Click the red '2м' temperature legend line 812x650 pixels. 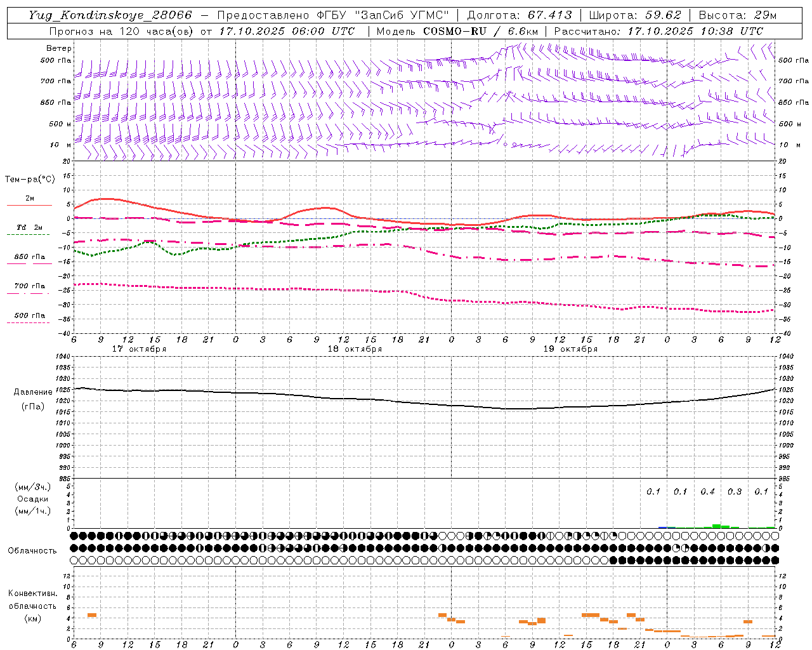[29, 205]
